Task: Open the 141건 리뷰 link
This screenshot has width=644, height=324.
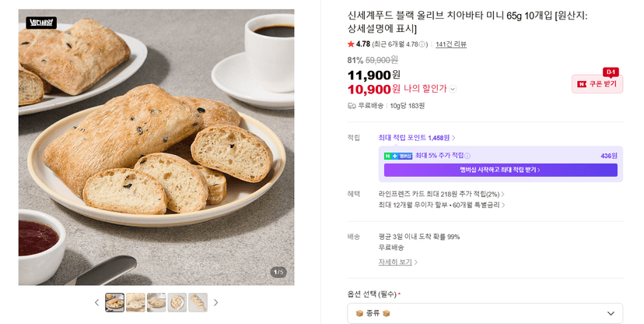Action: click(451, 44)
